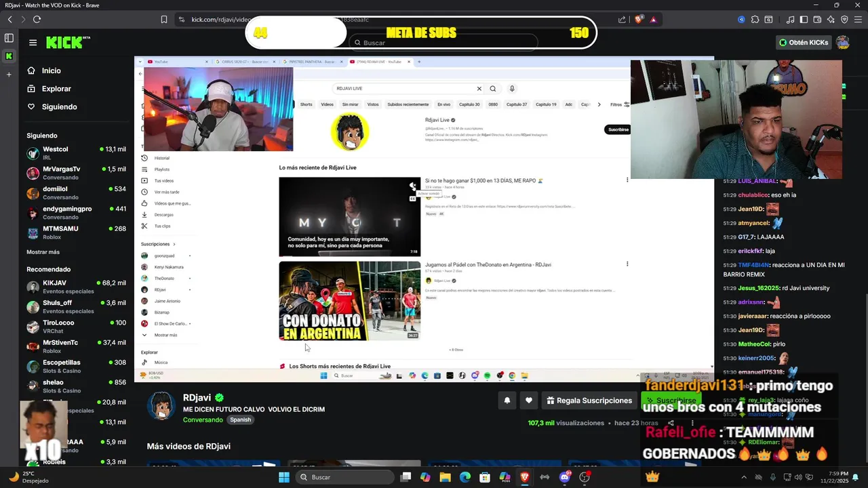
Task: Open Brave Leo AI icon
Action: [831, 20]
